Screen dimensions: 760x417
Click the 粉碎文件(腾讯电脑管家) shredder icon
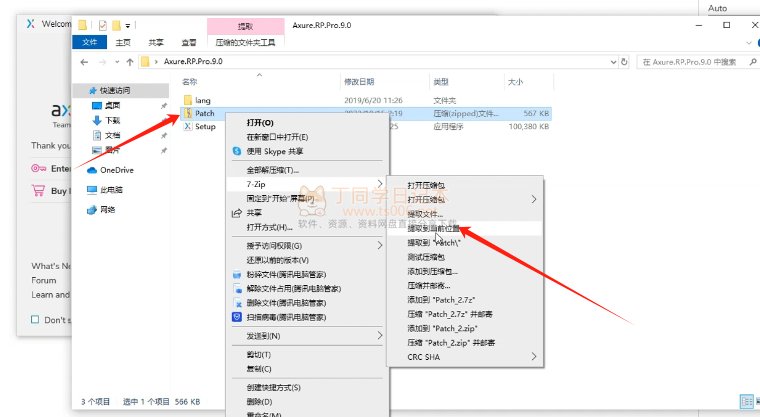tap(237, 275)
